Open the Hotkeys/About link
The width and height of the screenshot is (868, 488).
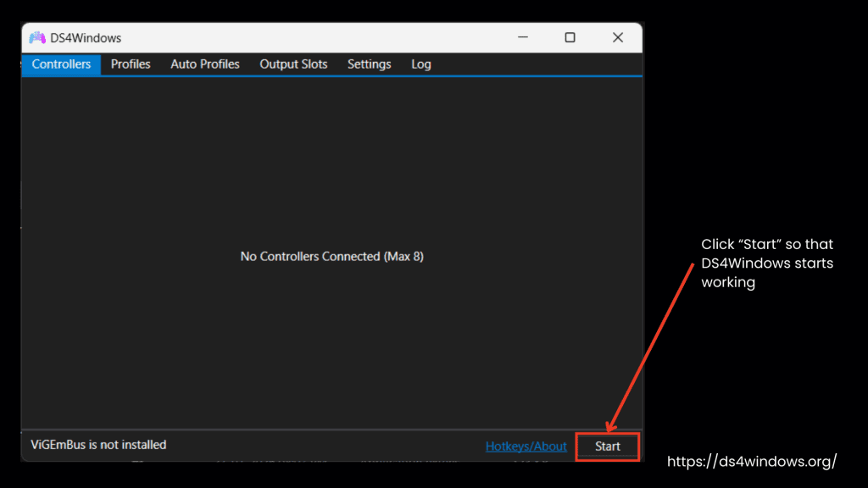(526, 446)
